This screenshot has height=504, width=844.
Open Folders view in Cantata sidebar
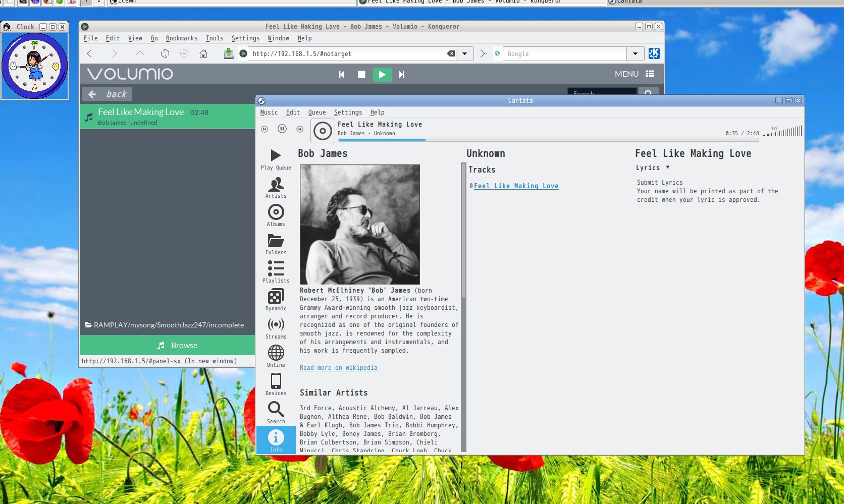pos(276,244)
